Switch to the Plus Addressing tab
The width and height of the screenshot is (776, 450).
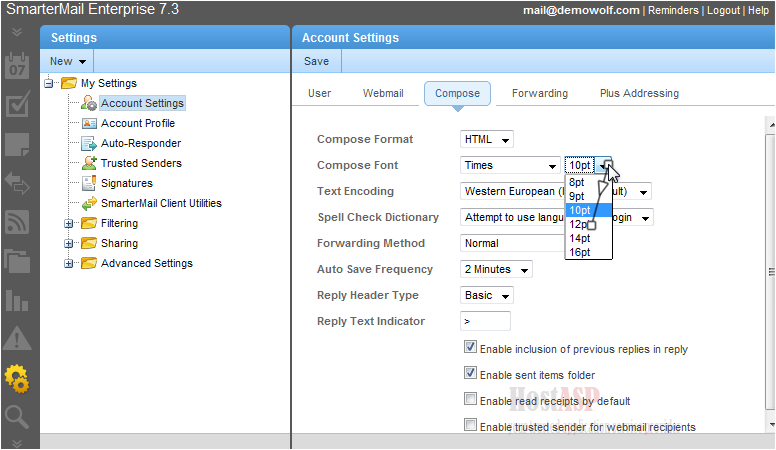639,93
